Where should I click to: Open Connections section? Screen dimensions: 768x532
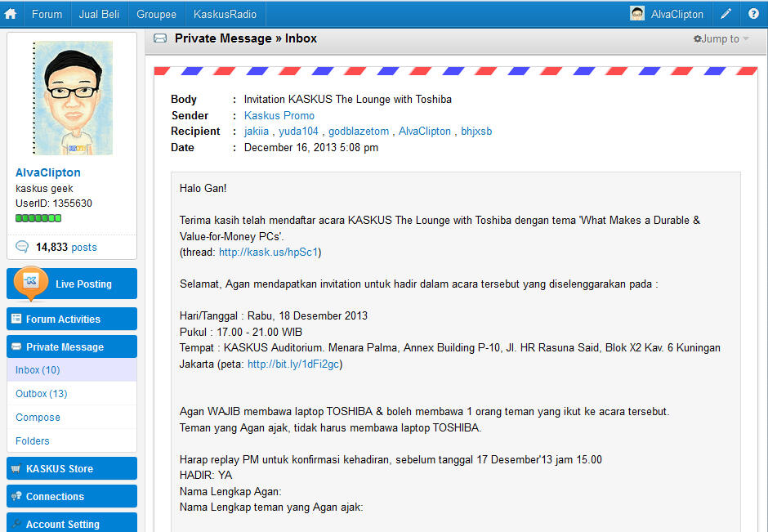click(x=72, y=496)
